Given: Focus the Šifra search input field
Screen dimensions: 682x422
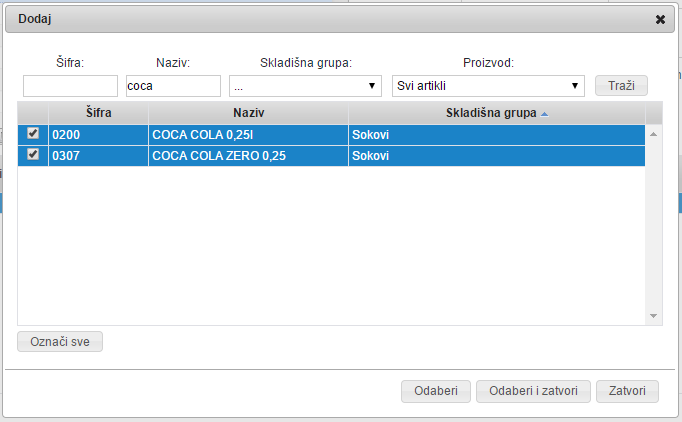Looking at the screenshot, I should coord(70,86).
